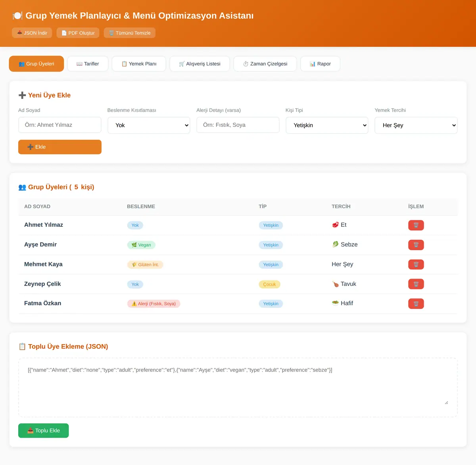The width and height of the screenshot is (476, 465).
Task: Click the name Fatma Özkan
Action: pyautogui.click(x=42, y=303)
